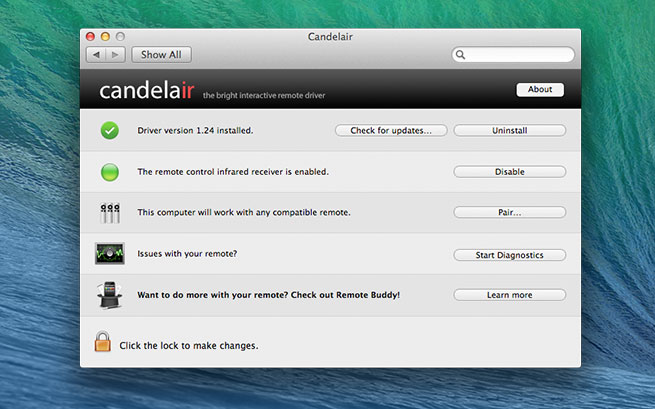Click 'This computer will work with any compatible remote.'
The image size is (655, 409).
click(244, 212)
